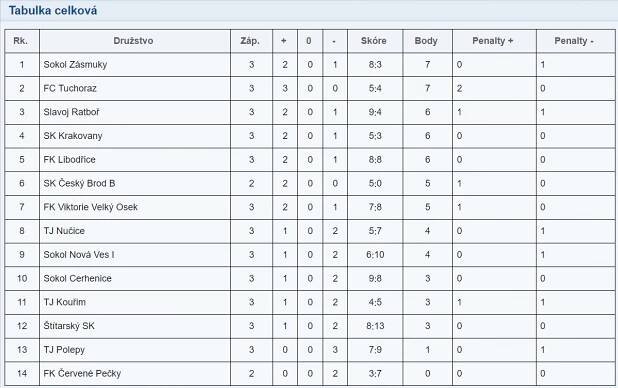Screen dimensions: 618x388
Task: Click the Družstvo column header
Action: 133,41
